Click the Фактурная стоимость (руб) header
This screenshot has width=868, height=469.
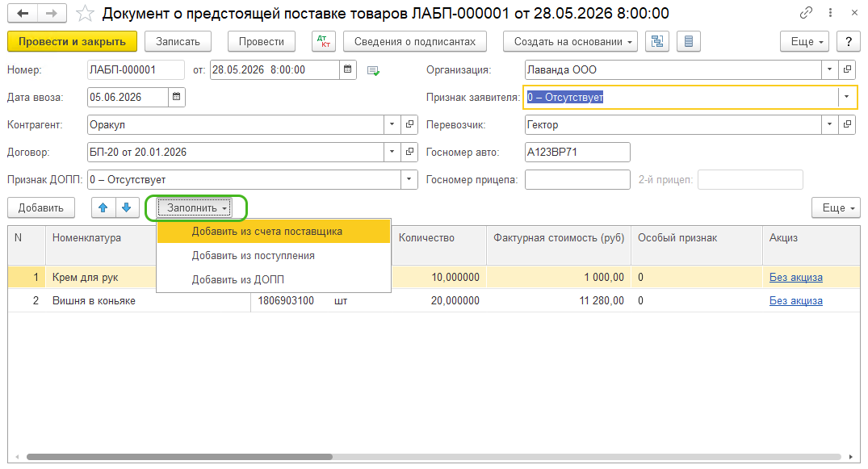point(559,245)
